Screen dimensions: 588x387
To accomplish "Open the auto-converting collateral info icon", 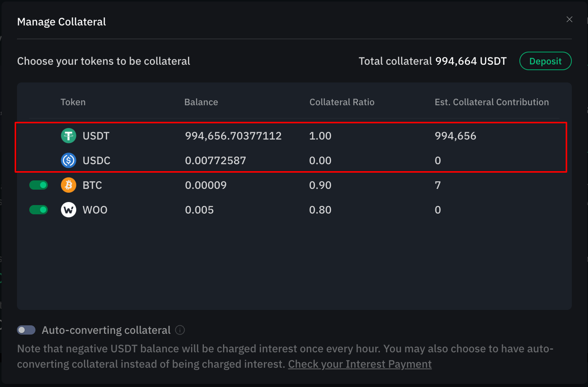I will [180, 330].
